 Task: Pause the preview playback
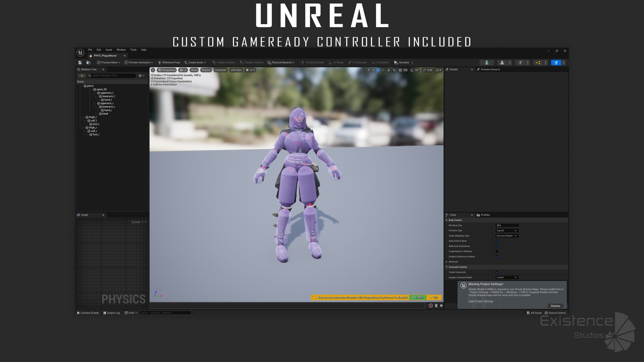[x=436, y=306]
